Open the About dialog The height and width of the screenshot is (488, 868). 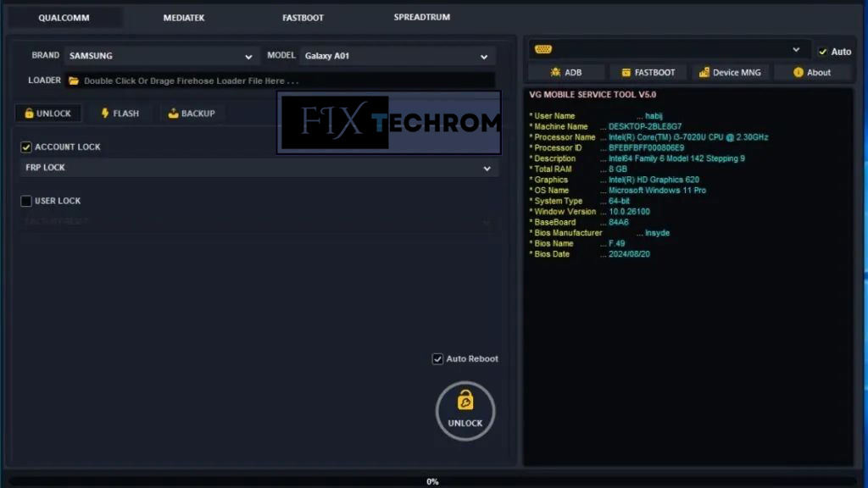(812, 73)
